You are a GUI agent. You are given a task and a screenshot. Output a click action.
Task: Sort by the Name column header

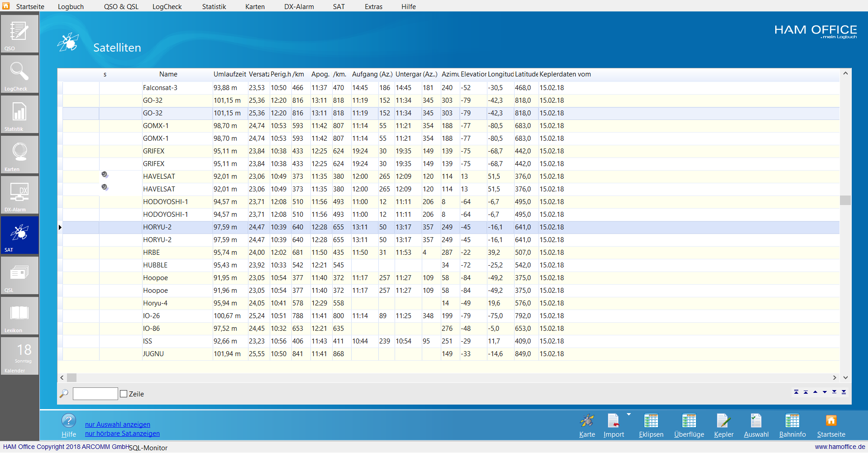point(168,74)
